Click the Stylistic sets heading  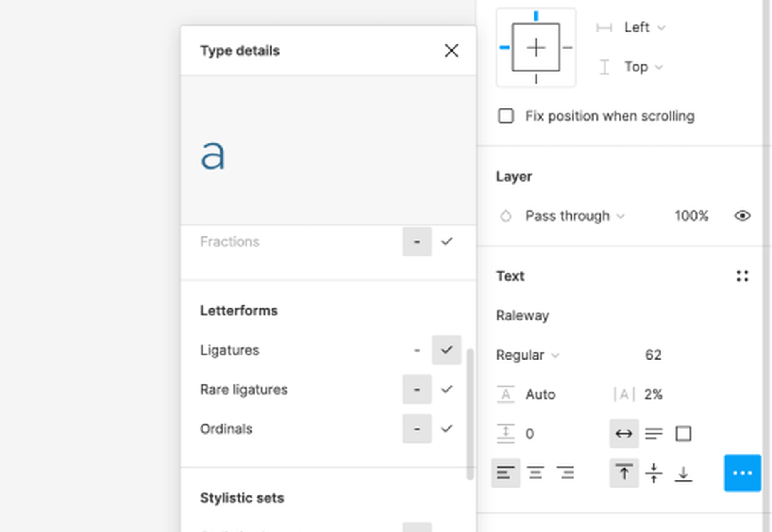(x=242, y=498)
